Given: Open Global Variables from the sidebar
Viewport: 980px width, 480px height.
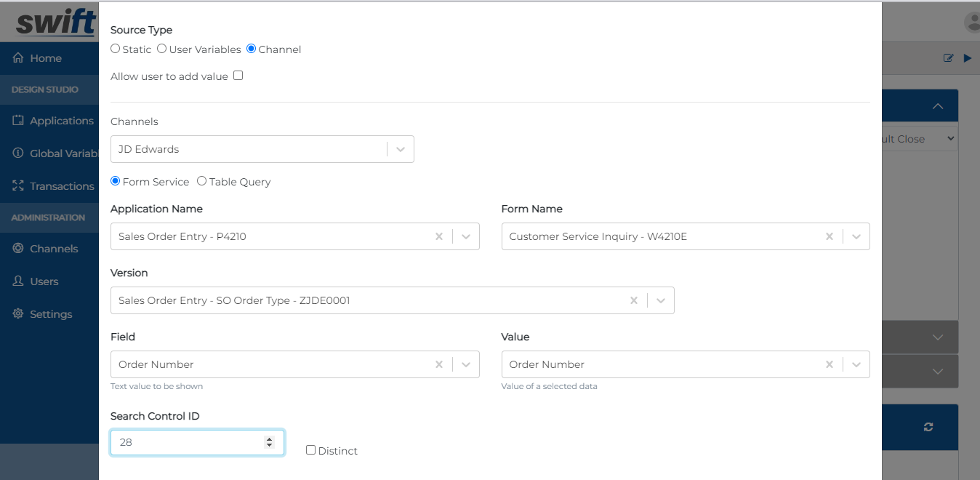Looking at the screenshot, I should [19, 153].
